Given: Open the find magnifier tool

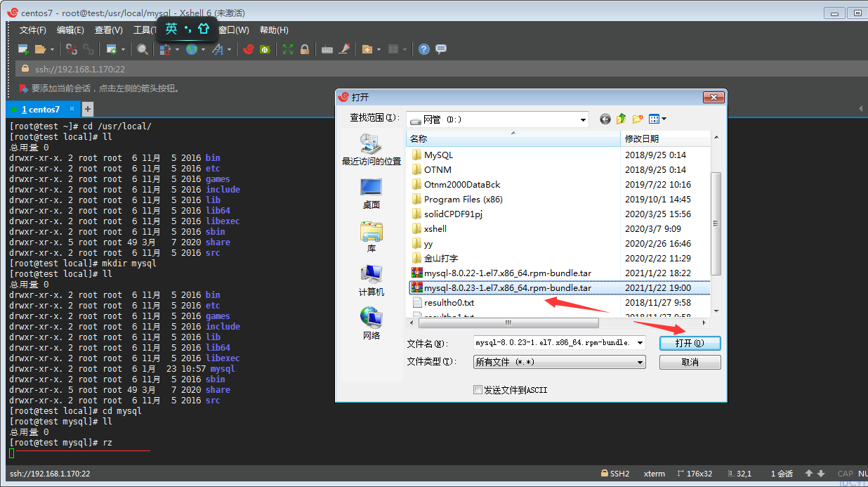Looking at the screenshot, I should [x=143, y=49].
